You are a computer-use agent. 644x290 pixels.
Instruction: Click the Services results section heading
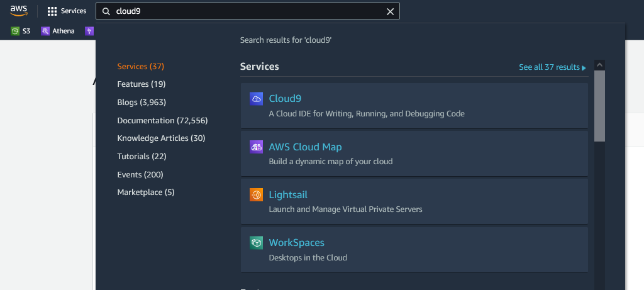coord(260,67)
